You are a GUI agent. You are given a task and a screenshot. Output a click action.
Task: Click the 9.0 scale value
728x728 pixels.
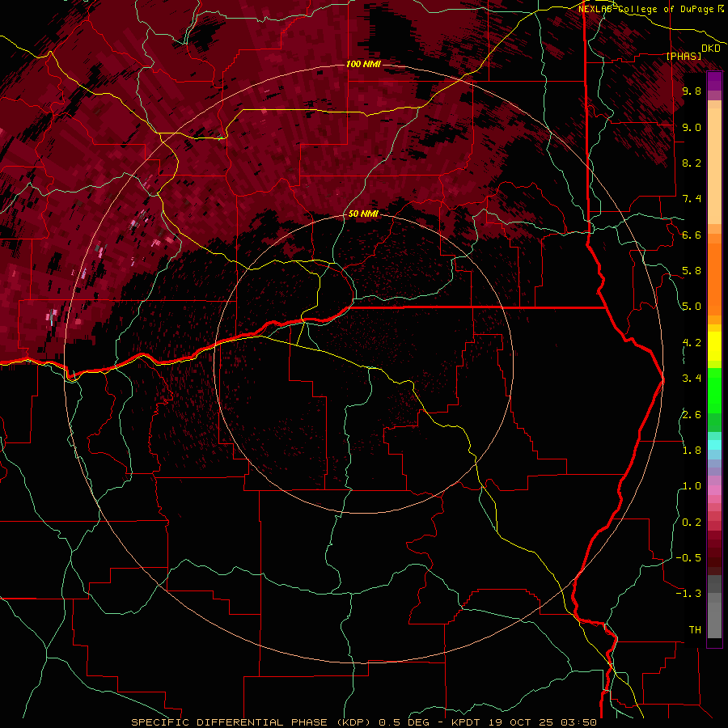point(692,127)
